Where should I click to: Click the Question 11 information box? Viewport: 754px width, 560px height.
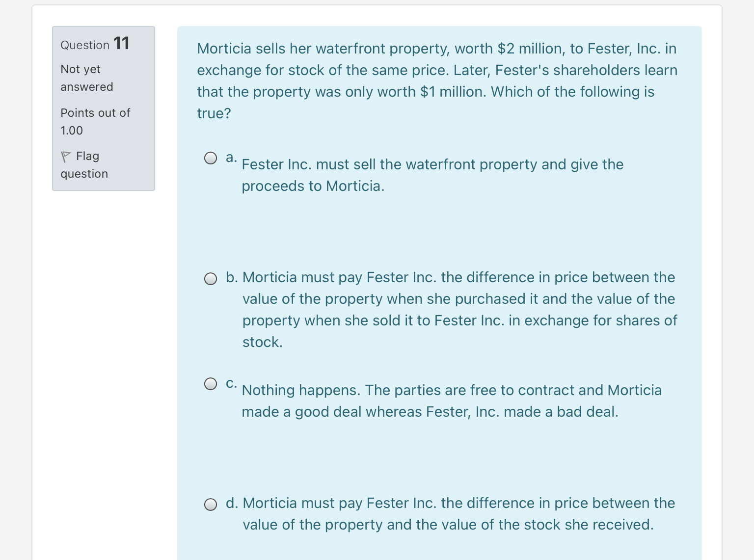tap(103, 108)
